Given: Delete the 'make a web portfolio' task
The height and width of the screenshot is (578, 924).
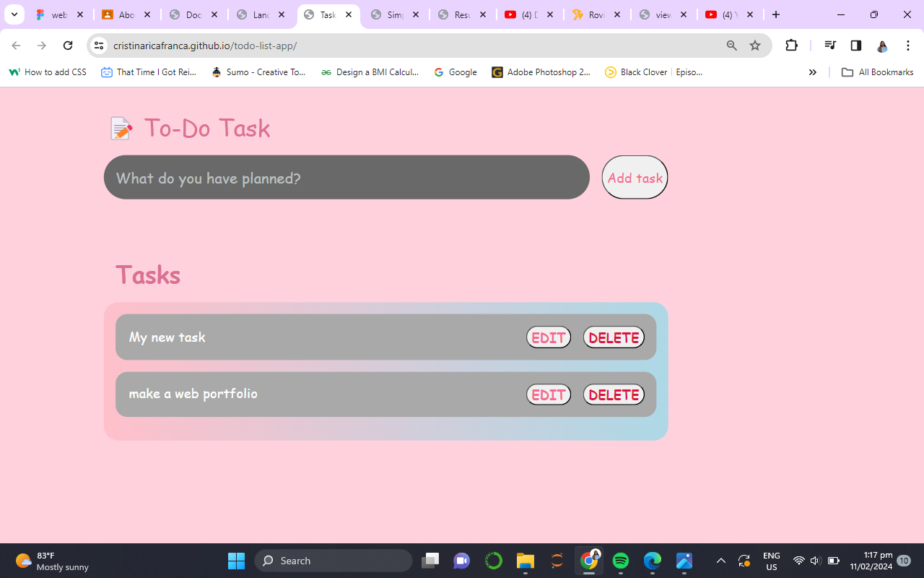Looking at the screenshot, I should tap(614, 394).
